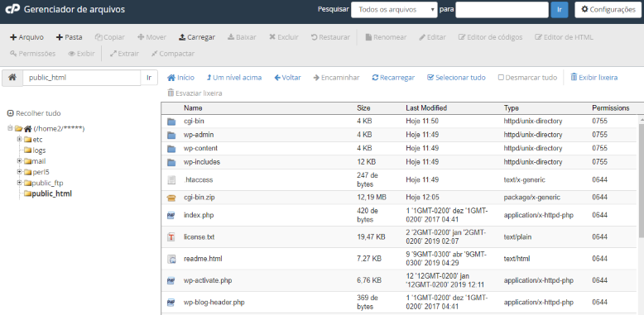Sort by Permissions column header

610,108
